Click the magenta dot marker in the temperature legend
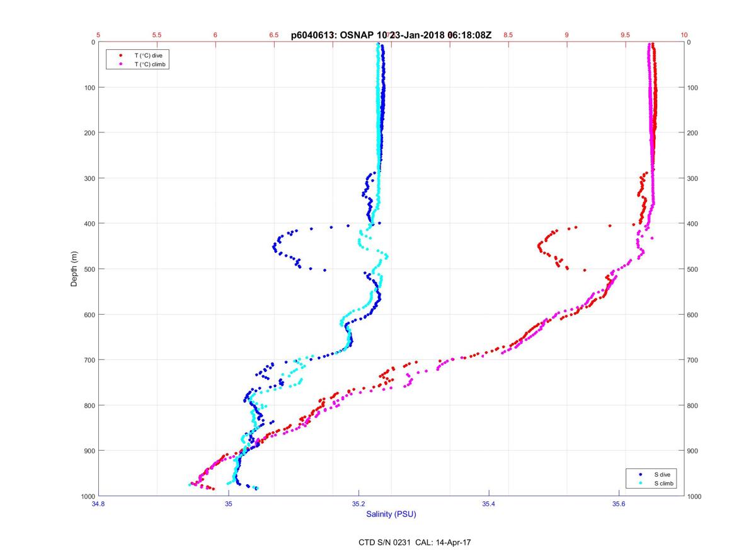 tap(120, 64)
